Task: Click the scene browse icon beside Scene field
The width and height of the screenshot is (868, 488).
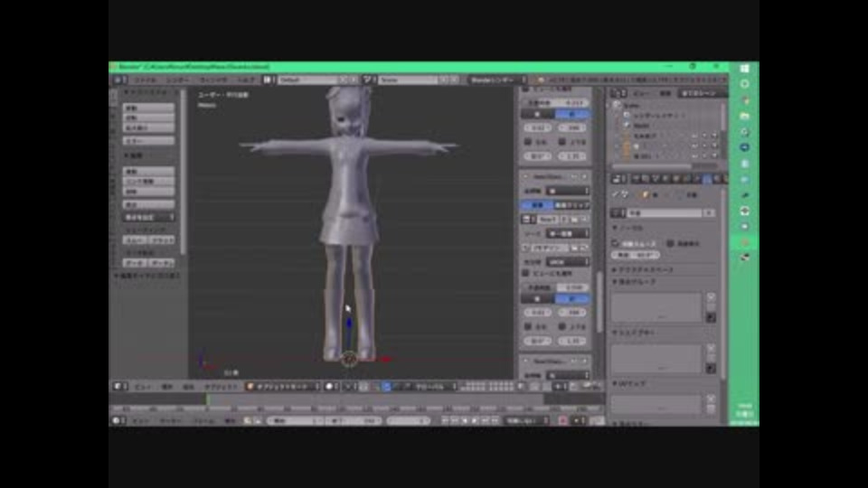Action: (368, 80)
